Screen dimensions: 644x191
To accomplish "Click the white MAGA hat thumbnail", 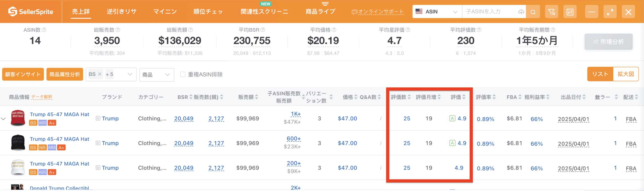I will tap(18, 167).
